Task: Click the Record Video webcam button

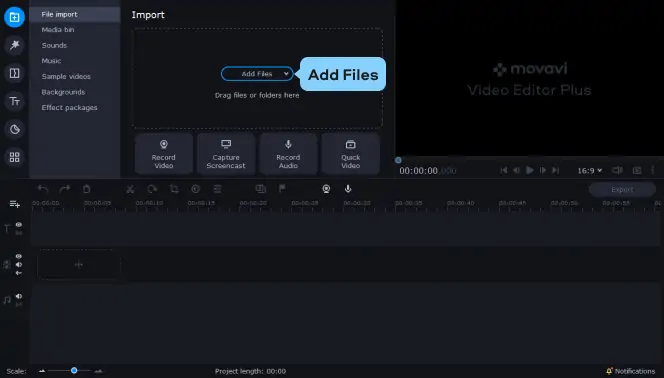Action: pos(163,154)
